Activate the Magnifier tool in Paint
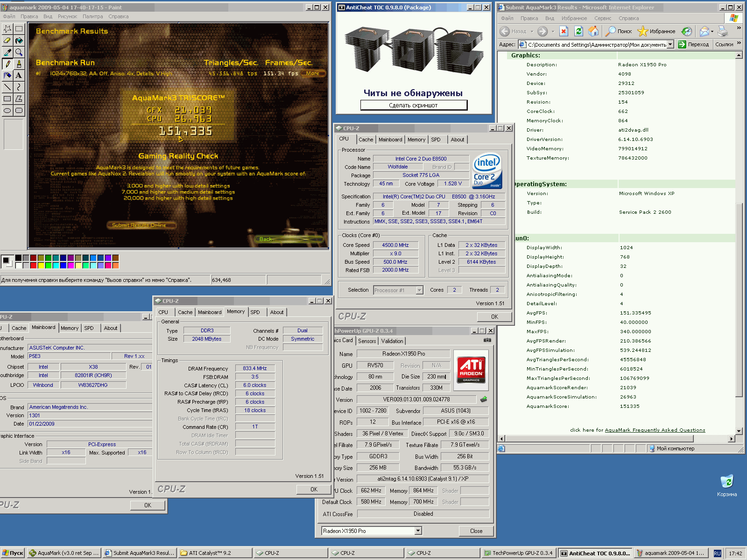Image resolution: width=747 pixels, height=560 pixels. [19, 52]
